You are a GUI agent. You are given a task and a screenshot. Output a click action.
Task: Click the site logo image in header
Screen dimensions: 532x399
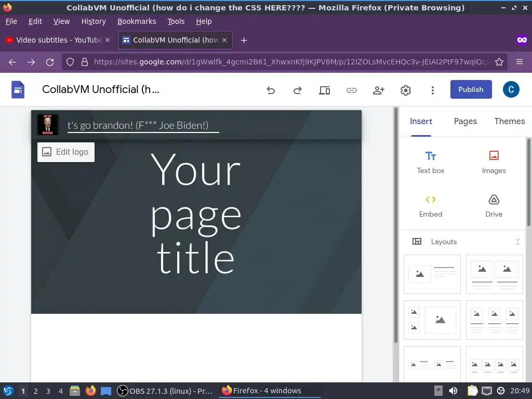coord(47,125)
